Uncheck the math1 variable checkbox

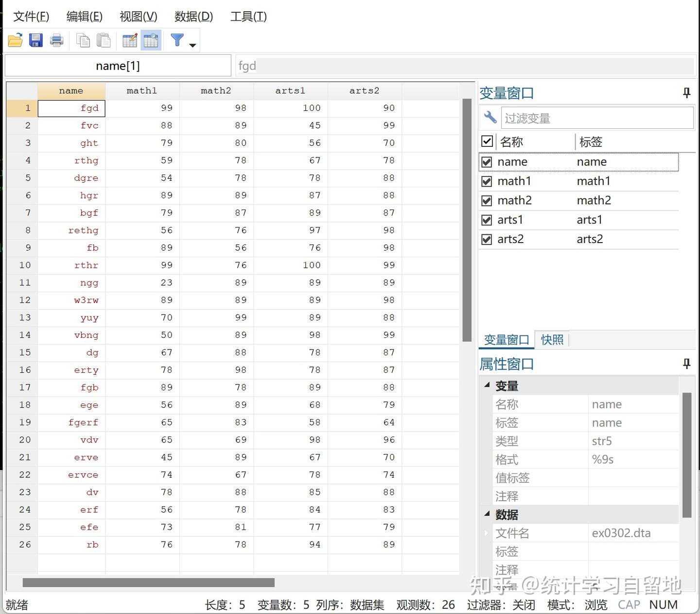point(487,181)
